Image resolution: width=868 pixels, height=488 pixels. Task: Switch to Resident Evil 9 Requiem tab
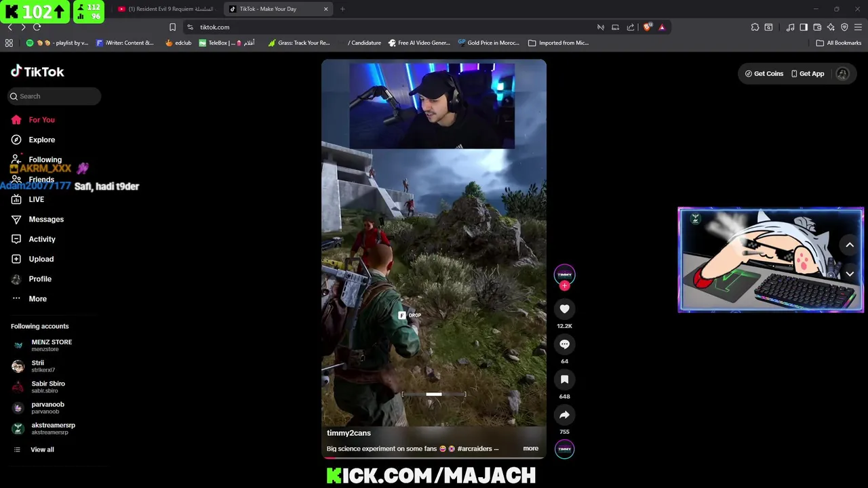[166, 9]
